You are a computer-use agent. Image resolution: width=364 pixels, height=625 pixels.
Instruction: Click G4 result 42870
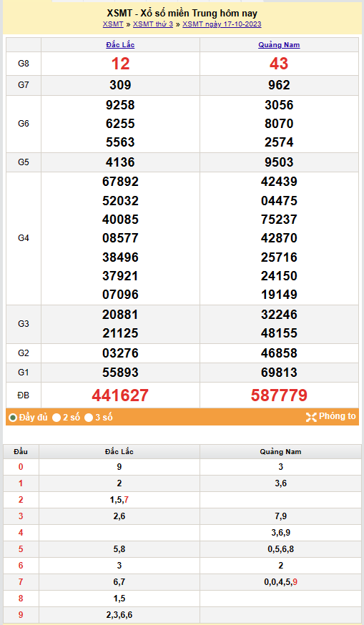click(279, 238)
